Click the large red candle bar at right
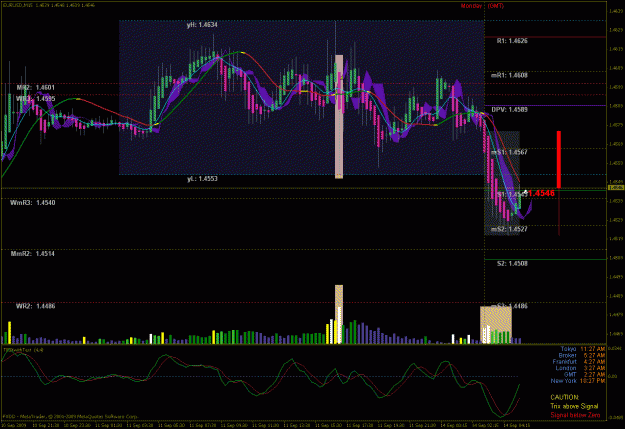Viewport: 625px width, 429px height. (x=559, y=159)
